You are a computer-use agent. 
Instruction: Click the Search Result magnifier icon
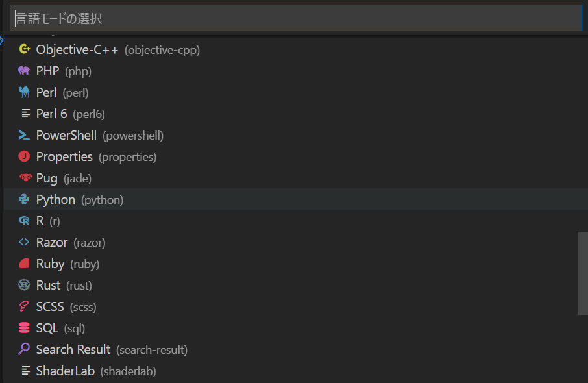click(x=24, y=349)
